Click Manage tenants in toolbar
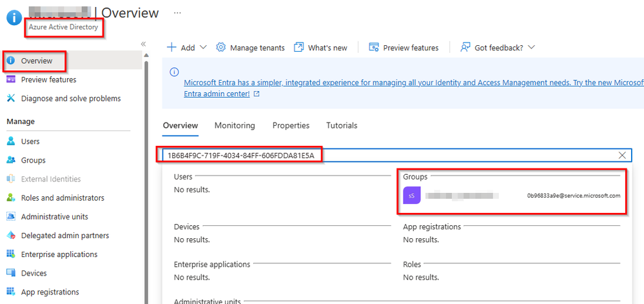The image size is (644, 304). [251, 47]
